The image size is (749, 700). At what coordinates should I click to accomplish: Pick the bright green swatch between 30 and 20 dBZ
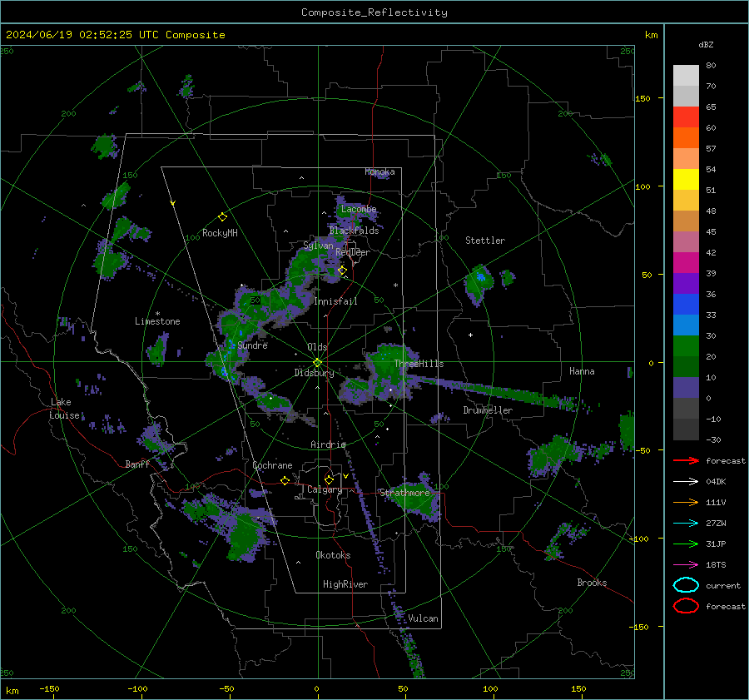coord(686,346)
